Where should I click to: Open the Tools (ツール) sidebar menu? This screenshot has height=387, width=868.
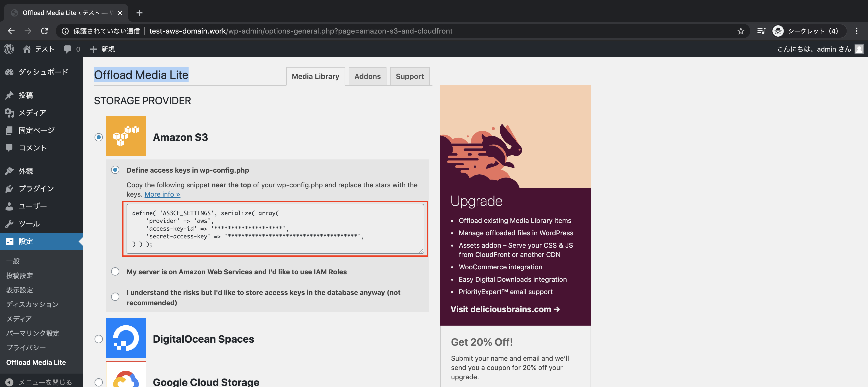coord(29,224)
